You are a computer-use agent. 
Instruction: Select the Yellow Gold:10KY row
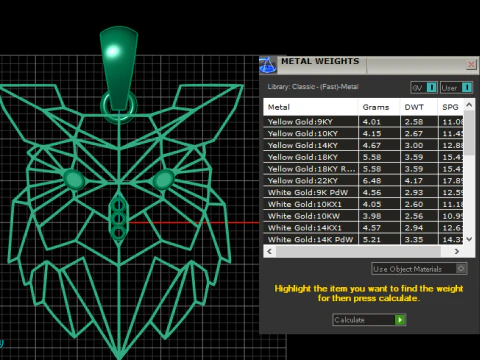click(363, 133)
